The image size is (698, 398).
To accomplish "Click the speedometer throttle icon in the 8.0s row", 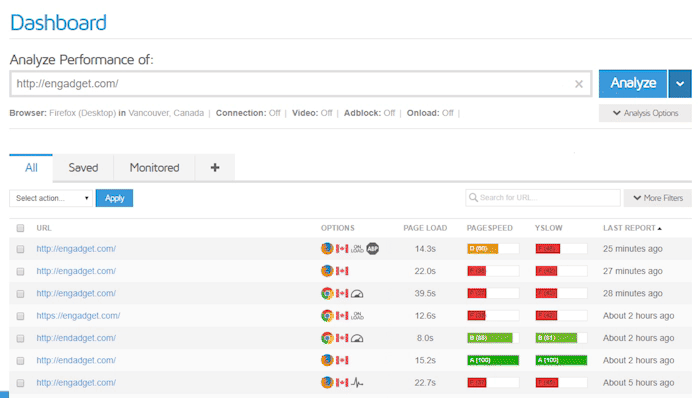I will (x=357, y=338).
